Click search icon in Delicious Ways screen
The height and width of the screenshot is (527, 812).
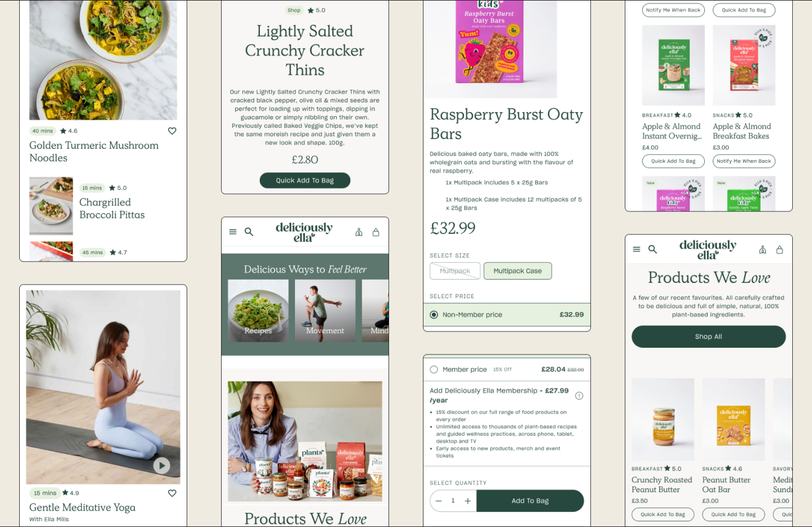249,232
